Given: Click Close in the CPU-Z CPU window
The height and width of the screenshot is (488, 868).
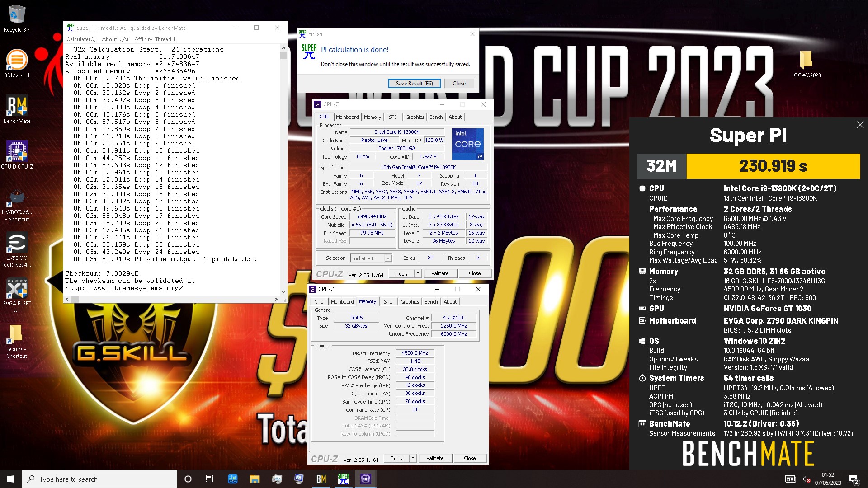Looking at the screenshot, I should pos(475,273).
